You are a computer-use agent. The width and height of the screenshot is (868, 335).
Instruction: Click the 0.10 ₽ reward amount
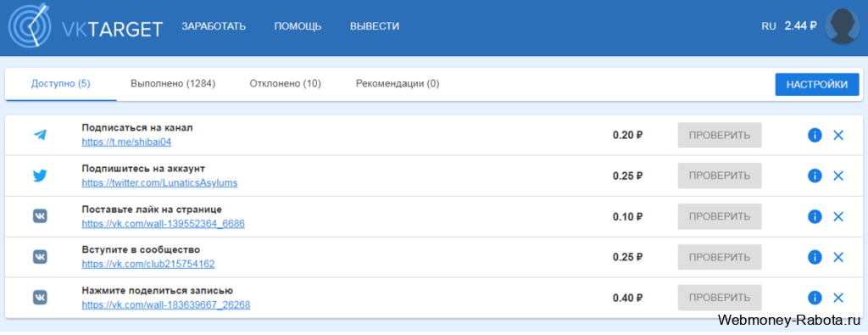coord(628,216)
